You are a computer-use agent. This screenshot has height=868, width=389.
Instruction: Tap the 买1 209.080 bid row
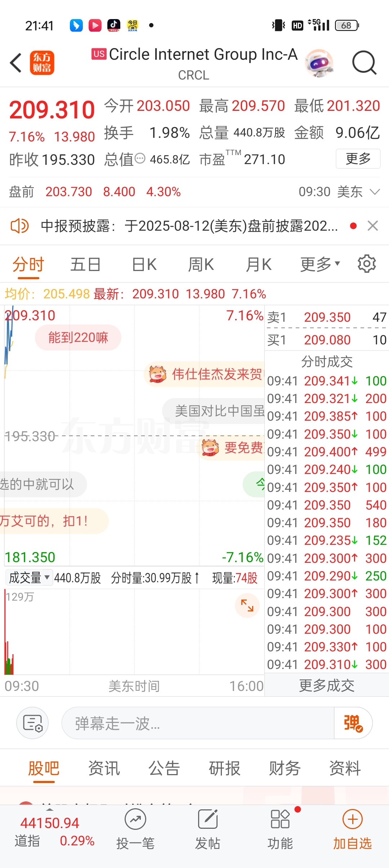[327, 340]
